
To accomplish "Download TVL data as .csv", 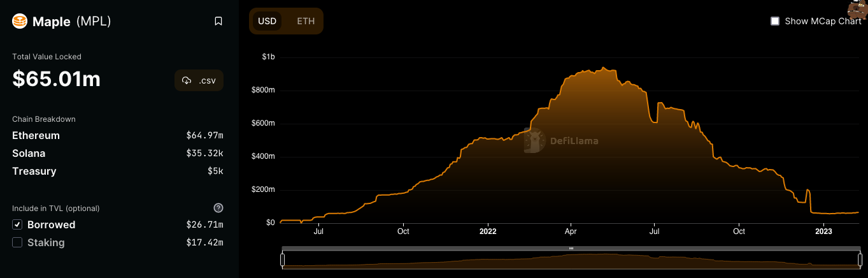I will pyautogui.click(x=199, y=80).
